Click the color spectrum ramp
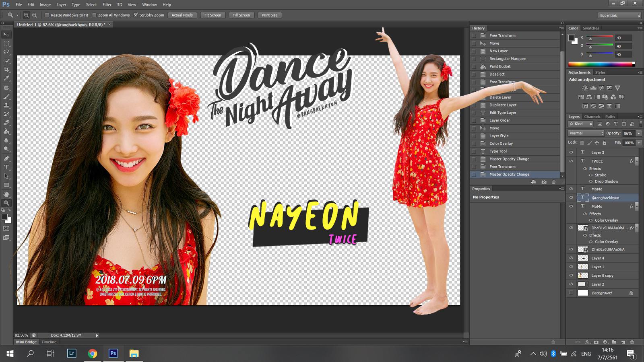This screenshot has height=362, width=644. [601, 64]
